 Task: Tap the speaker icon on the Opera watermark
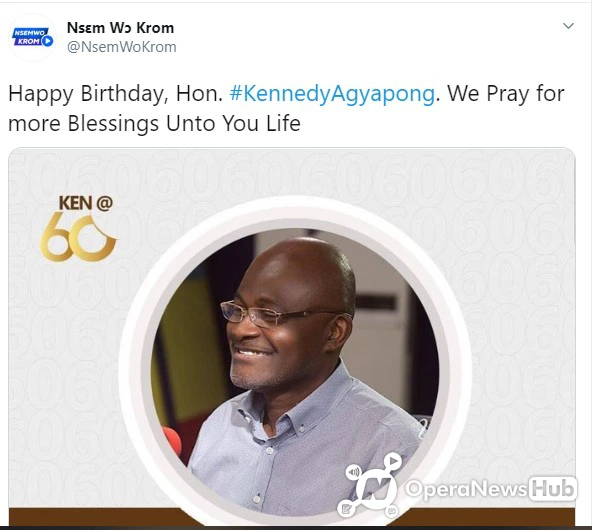354,472
